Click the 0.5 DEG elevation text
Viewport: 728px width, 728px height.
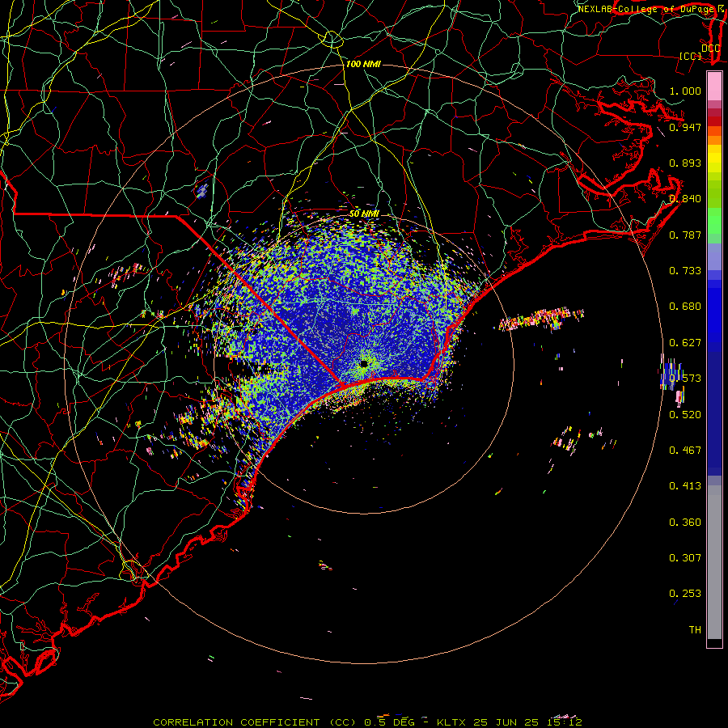[389, 722]
